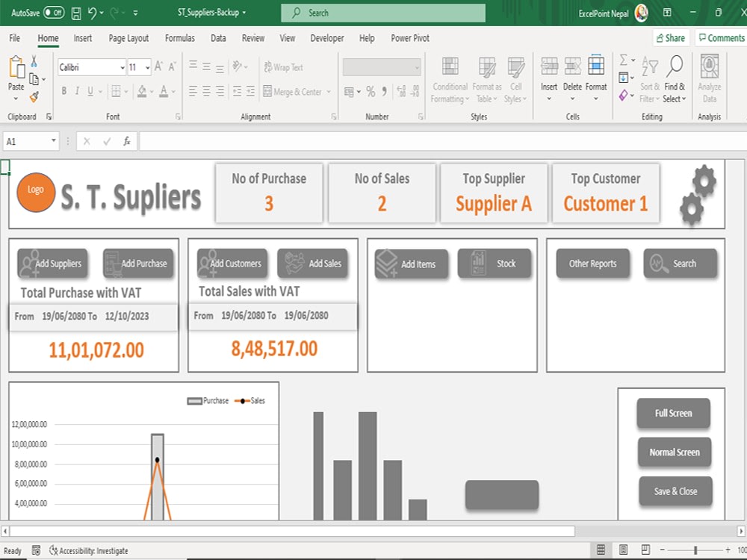
Task: Open the font size dropdown
Action: [148, 68]
